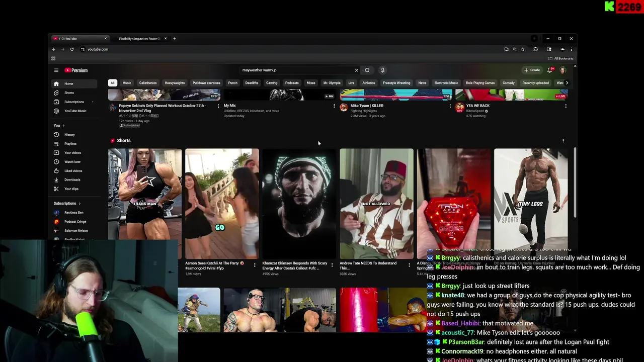This screenshot has height=362, width=644.
Task: Open options for Mike Tyson KILLER video
Action: 450,106
